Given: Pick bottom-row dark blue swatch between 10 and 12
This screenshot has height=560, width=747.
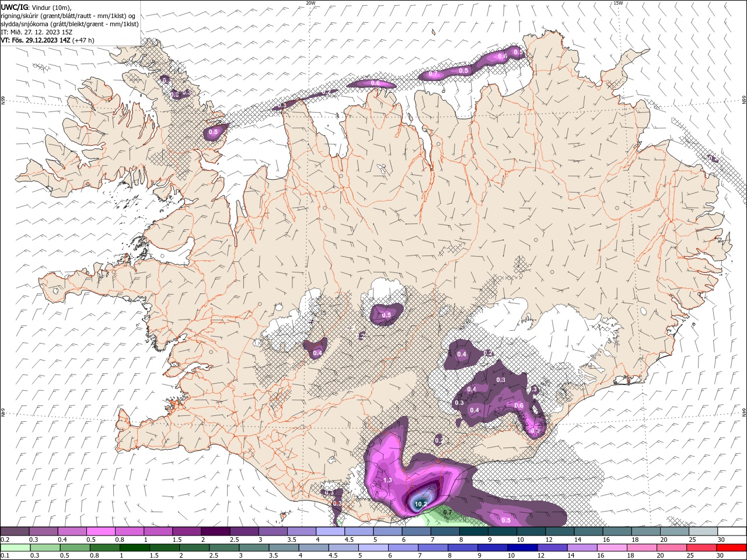Looking at the screenshot, I should click(522, 548).
